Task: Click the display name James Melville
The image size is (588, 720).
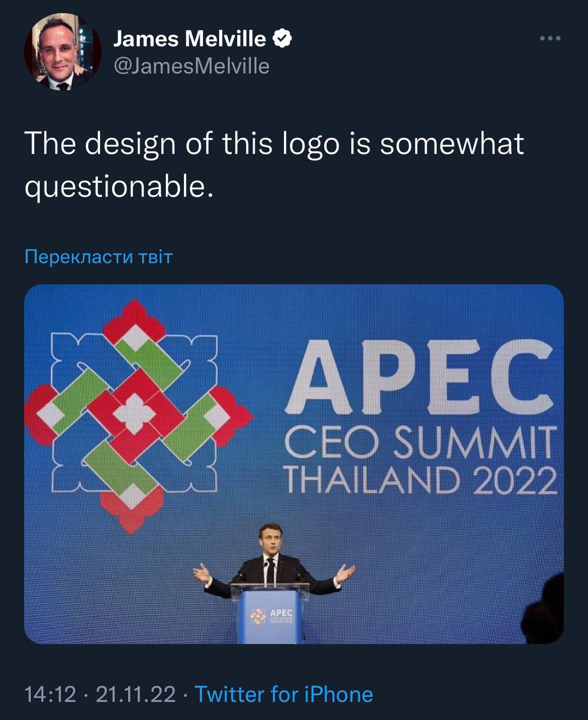Action: (x=189, y=39)
